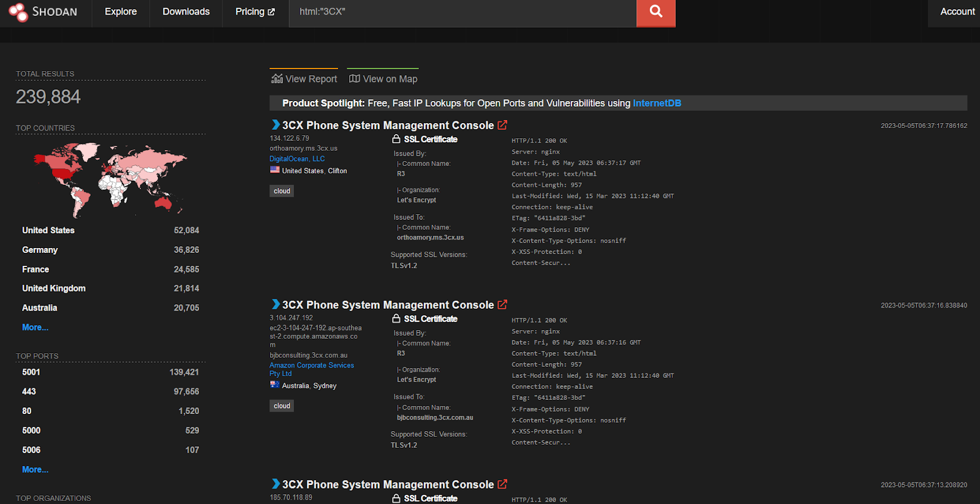
Task: Filter by France country
Action: coord(36,269)
